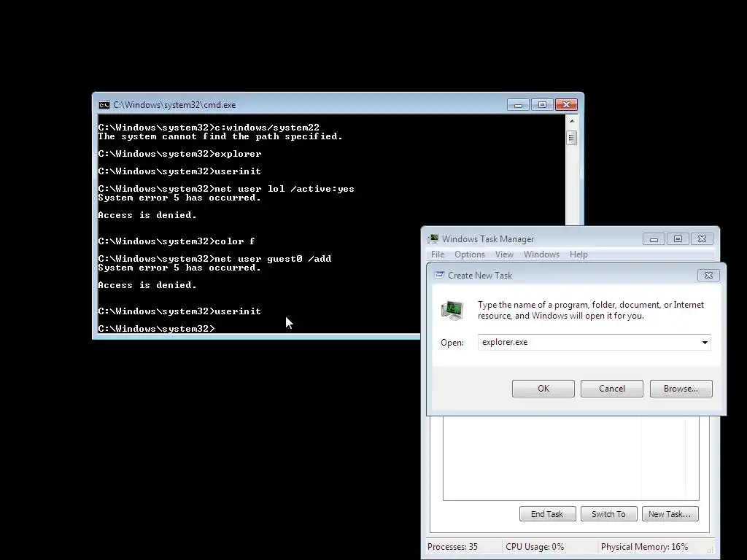
Task: Click the 'color f' command line
Action: (177, 241)
